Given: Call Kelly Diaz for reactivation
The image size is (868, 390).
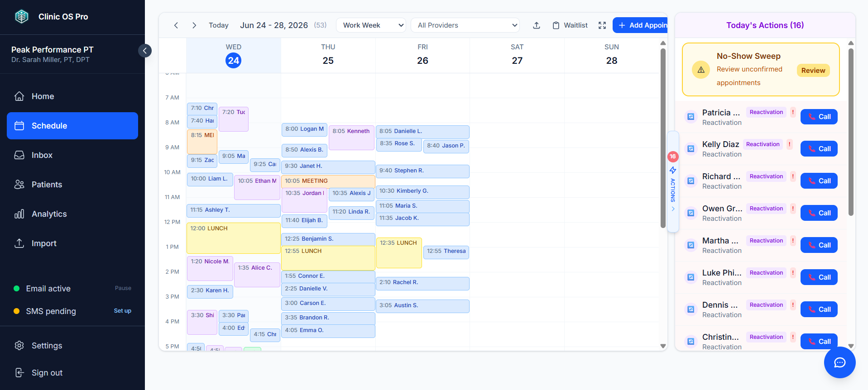Looking at the screenshot, I should (819, 149).
